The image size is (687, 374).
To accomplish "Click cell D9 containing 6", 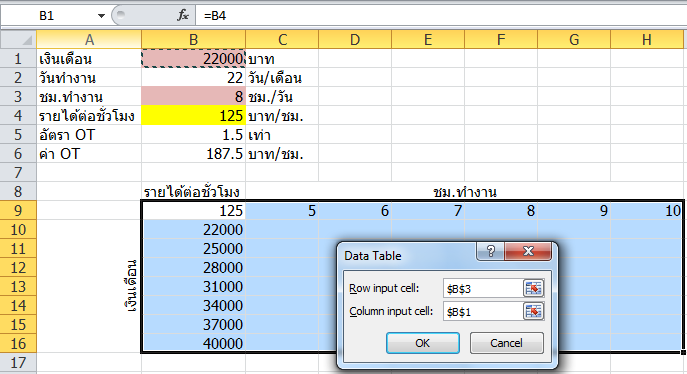I will point(355,210).
